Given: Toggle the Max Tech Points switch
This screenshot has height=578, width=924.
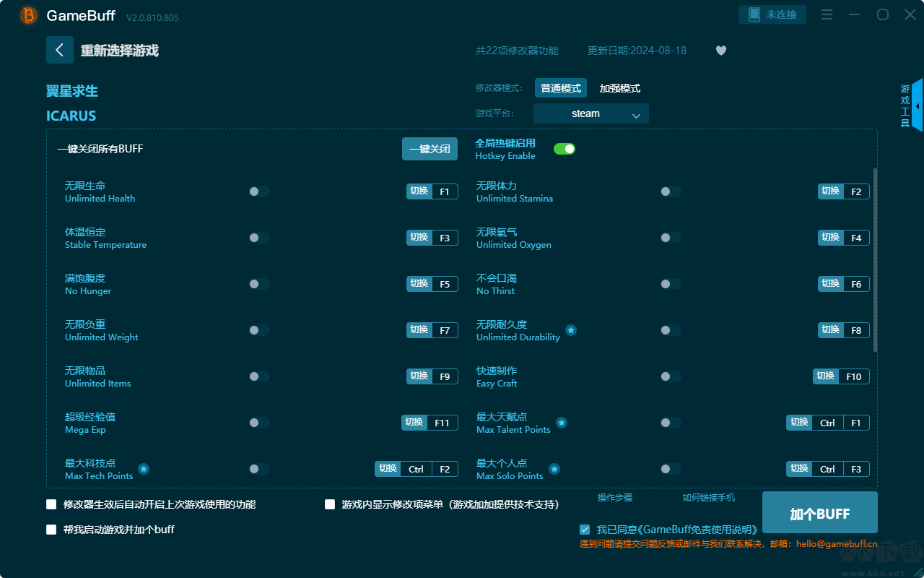Looking at the screenshot, I should tap(259, 469).
